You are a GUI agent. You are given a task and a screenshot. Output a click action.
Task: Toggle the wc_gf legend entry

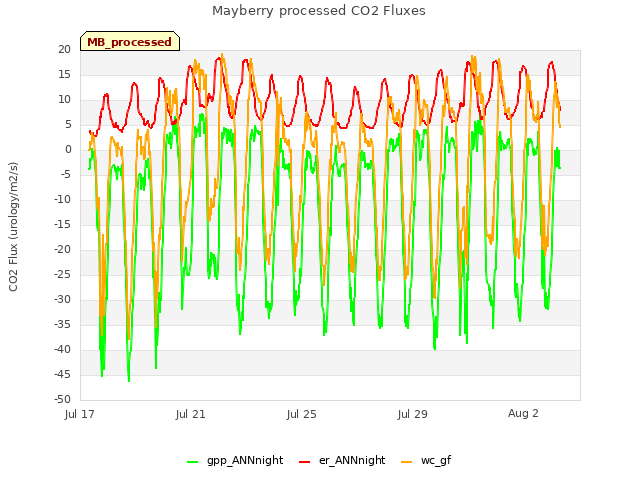pos(426,461)
